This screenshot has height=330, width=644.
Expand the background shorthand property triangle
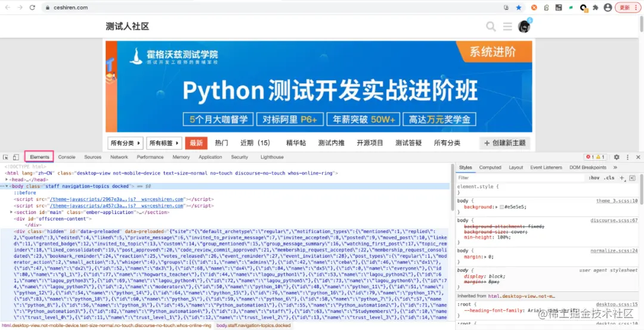coord(497,207)
